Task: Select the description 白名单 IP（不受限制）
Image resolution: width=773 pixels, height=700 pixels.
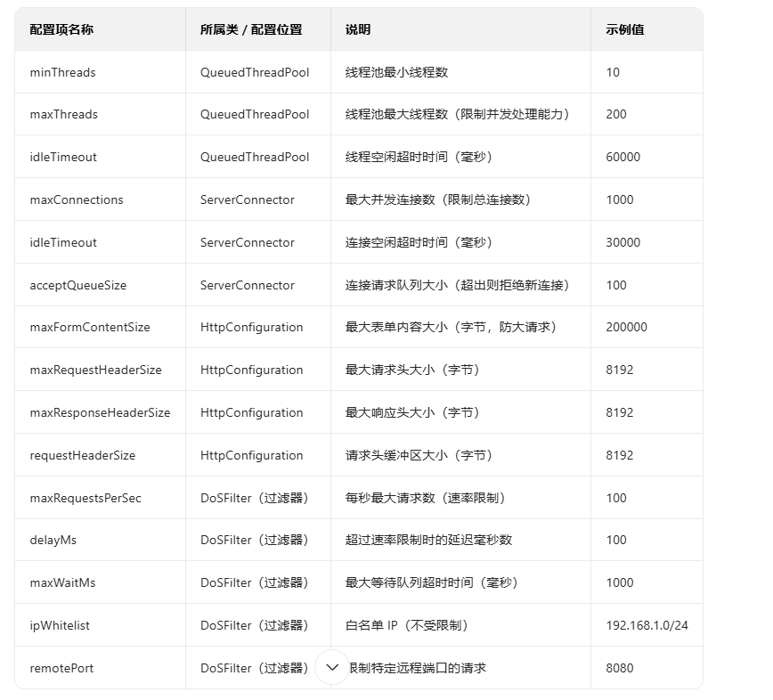Action: [406, 625]
